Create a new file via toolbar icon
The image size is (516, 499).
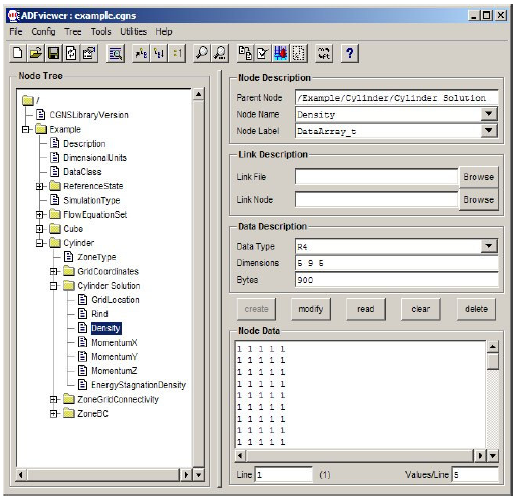click(18, 53)
